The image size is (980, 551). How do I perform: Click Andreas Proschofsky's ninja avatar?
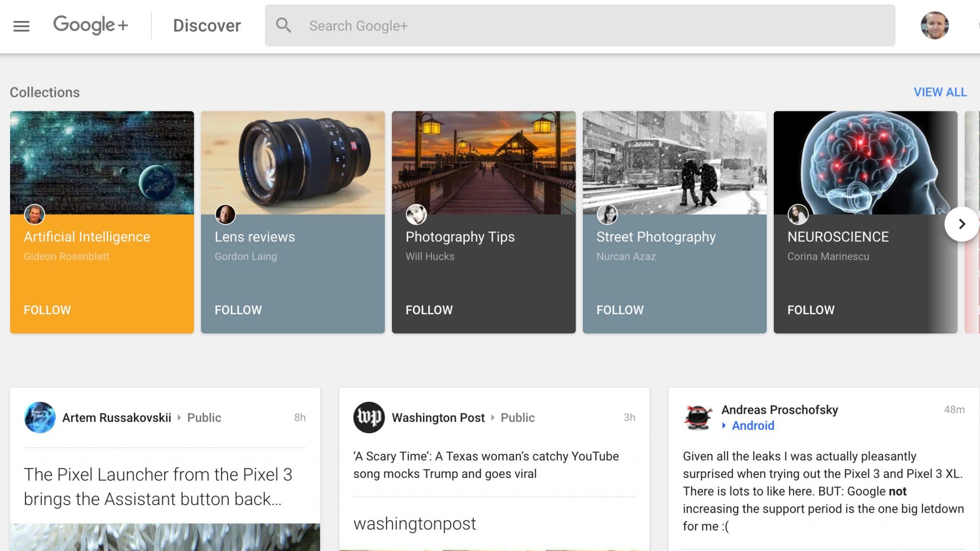coord(698,418)
